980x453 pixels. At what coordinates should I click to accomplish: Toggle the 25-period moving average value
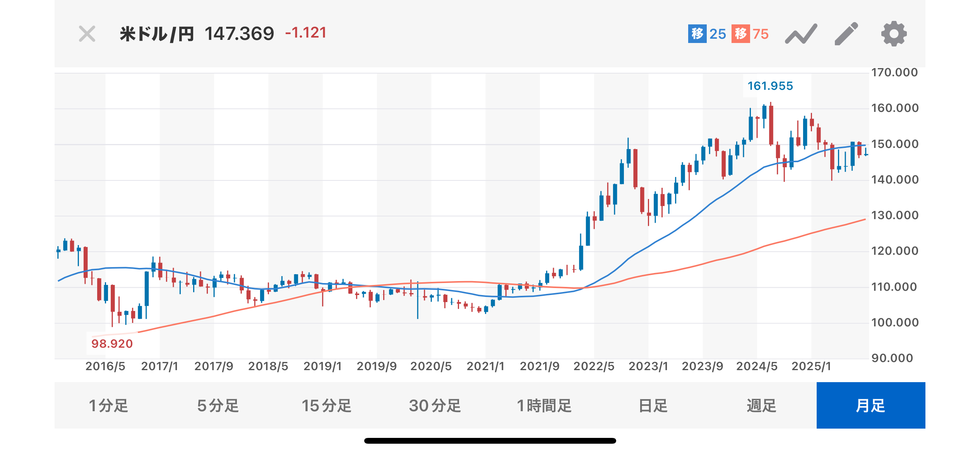tap(718, 34)
